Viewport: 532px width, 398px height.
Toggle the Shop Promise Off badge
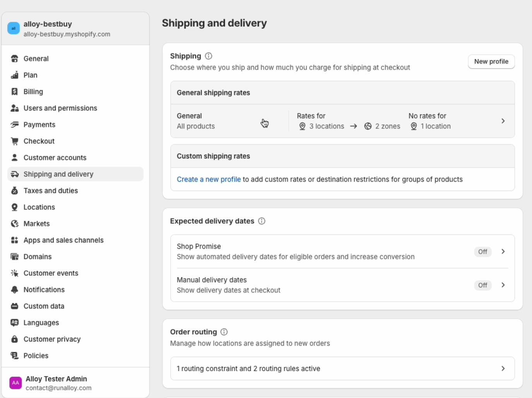click(482, 252)
